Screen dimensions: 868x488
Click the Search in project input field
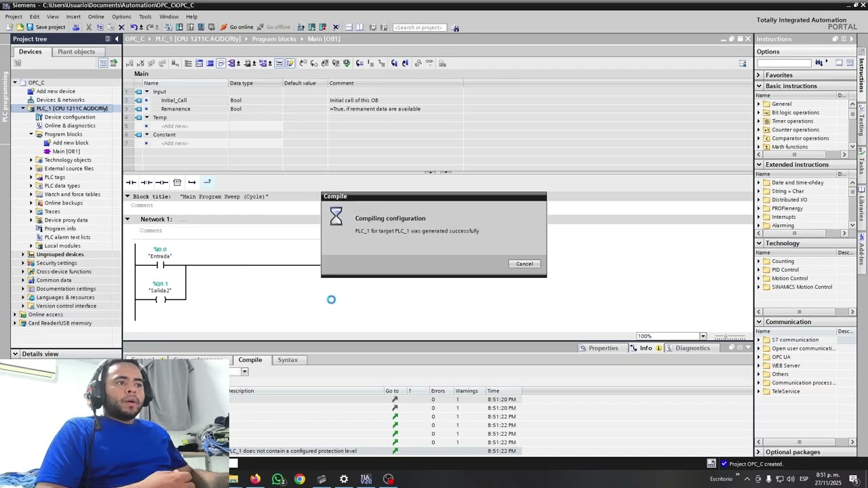pos(419,28)
